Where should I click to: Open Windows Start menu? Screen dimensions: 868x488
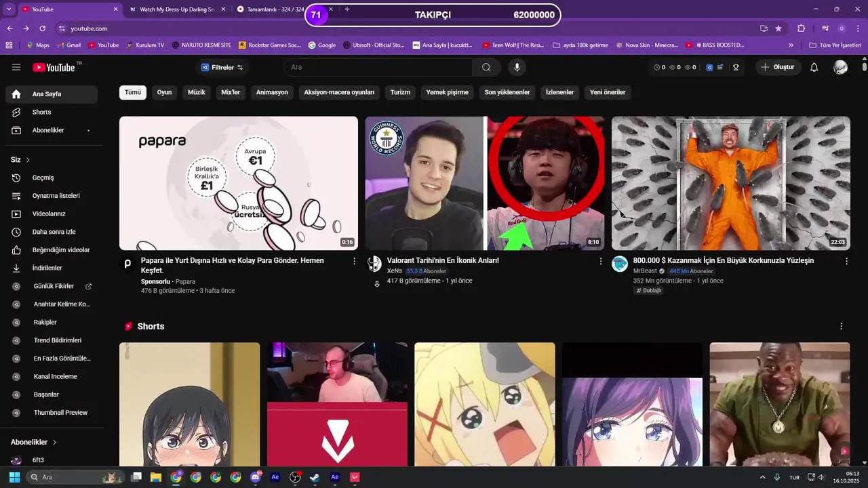coord(14,477)
